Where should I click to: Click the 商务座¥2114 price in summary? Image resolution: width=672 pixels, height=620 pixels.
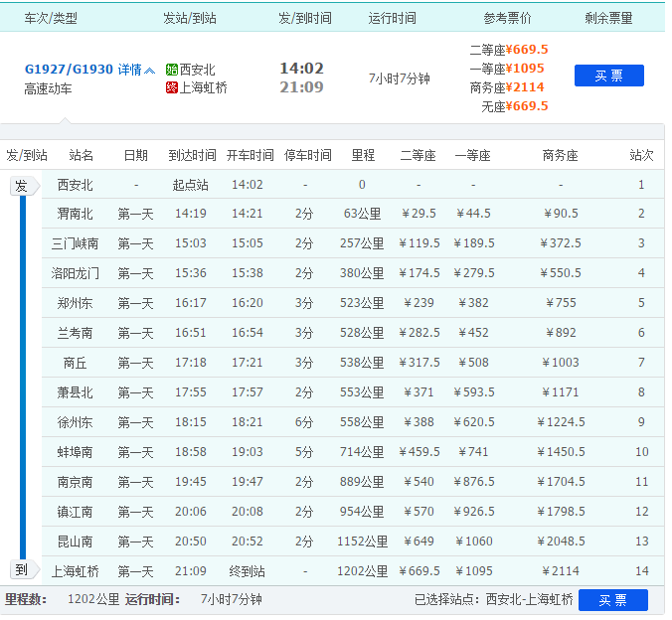507,87
